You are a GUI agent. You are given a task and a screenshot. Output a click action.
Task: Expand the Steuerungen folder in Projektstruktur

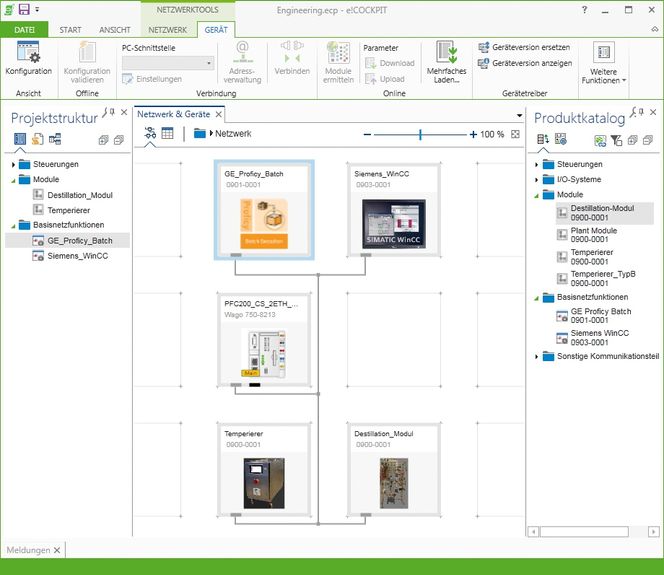click(x=13, y=164)
